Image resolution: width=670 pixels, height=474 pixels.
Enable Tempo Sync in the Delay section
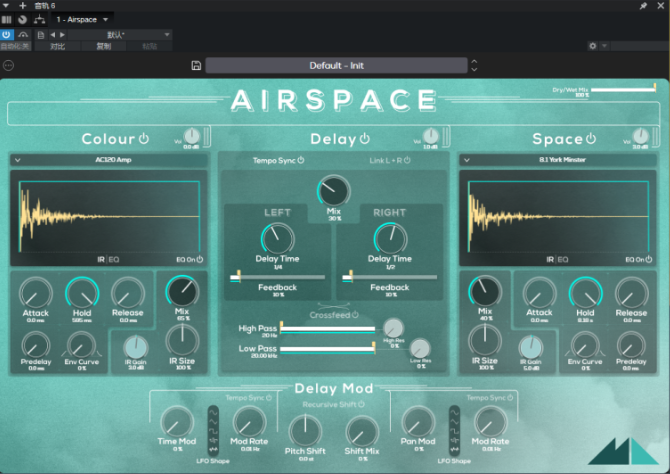pyautogui.click(x=278, y=160)
